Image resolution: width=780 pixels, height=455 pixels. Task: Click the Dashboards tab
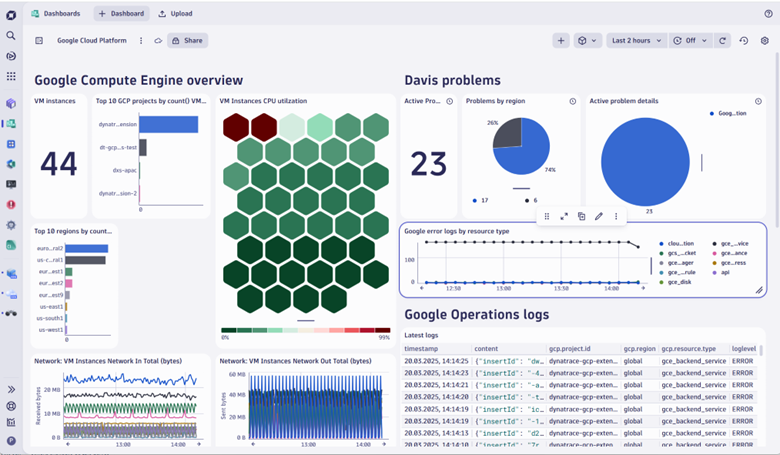[56, 14]
